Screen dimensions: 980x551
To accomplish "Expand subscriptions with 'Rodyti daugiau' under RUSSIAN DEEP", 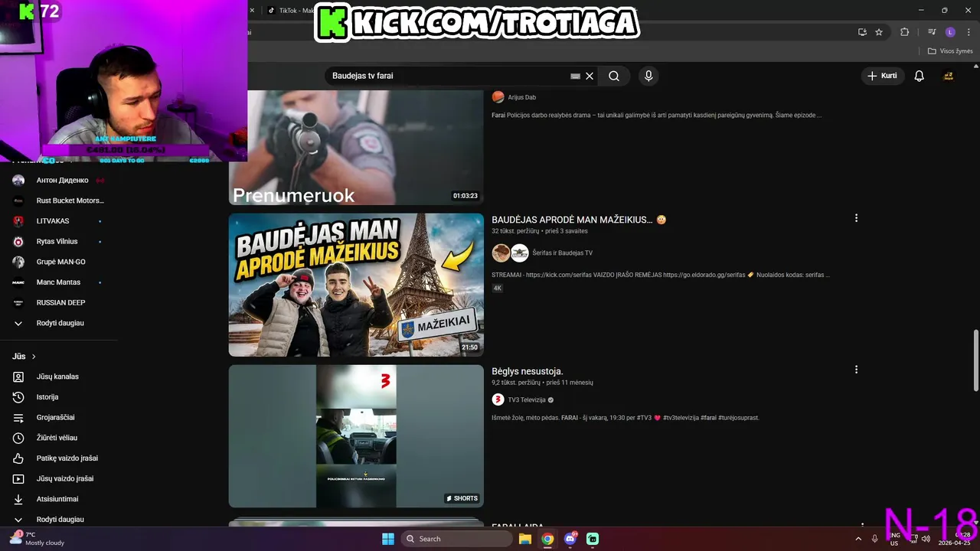I will [58, 323].
